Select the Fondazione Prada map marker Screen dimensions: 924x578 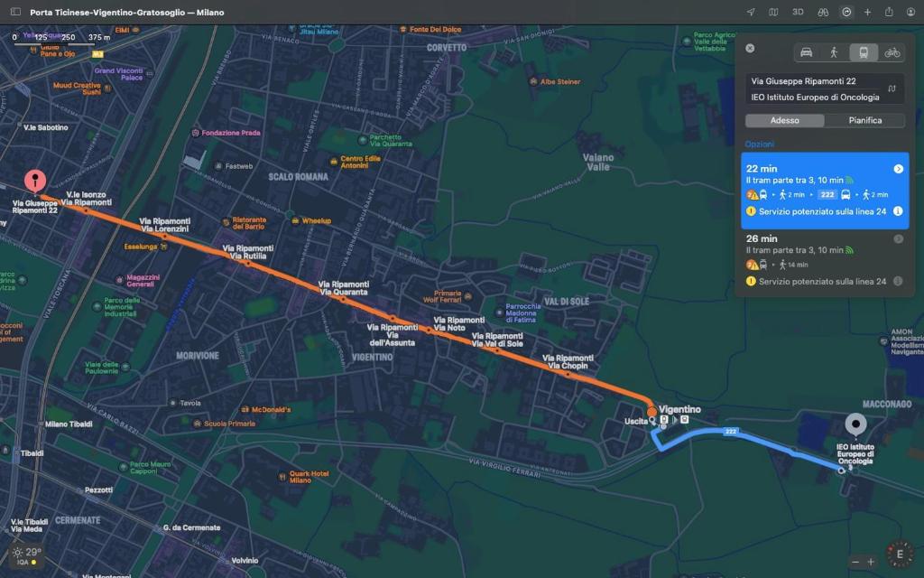[x=195, y=133]
